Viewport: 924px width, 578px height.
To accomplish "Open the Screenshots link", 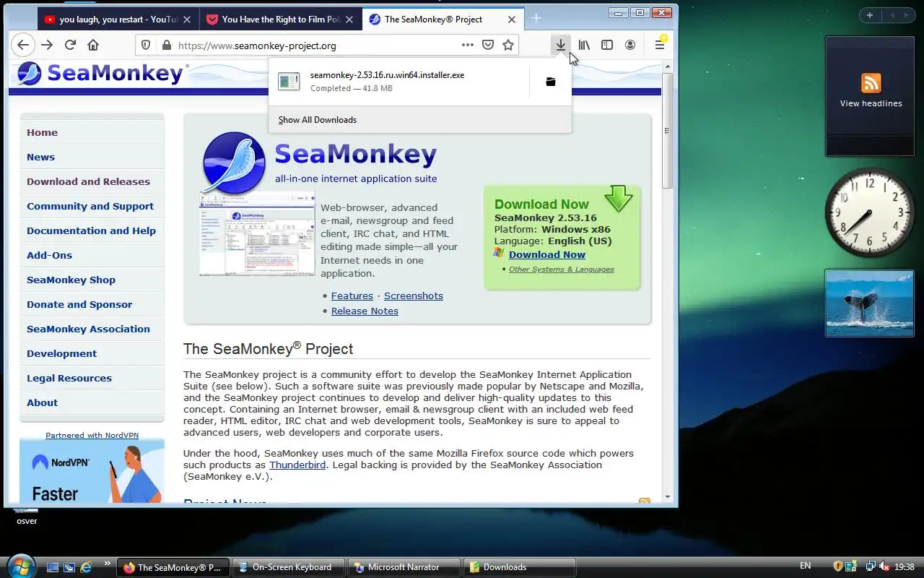I will 414,296.
